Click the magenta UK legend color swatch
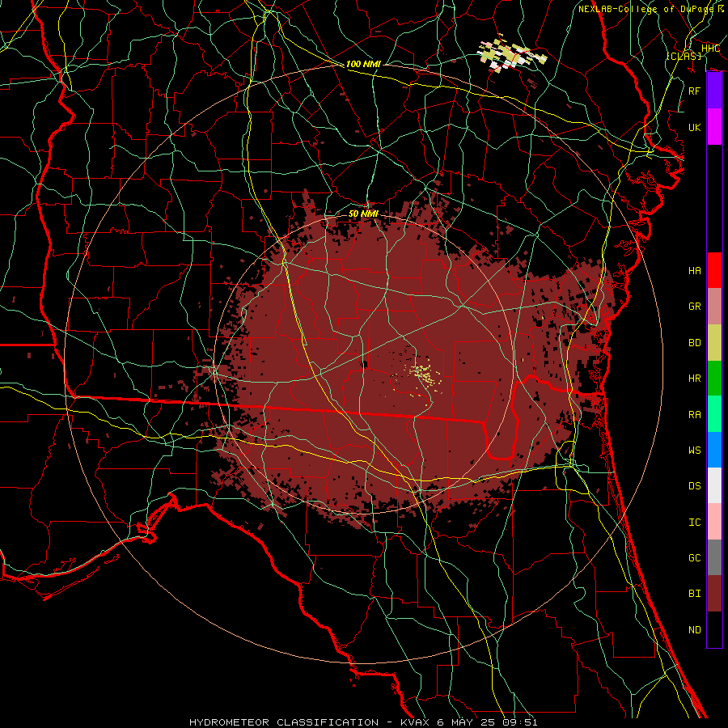728x728 pixels. (714, 127)
